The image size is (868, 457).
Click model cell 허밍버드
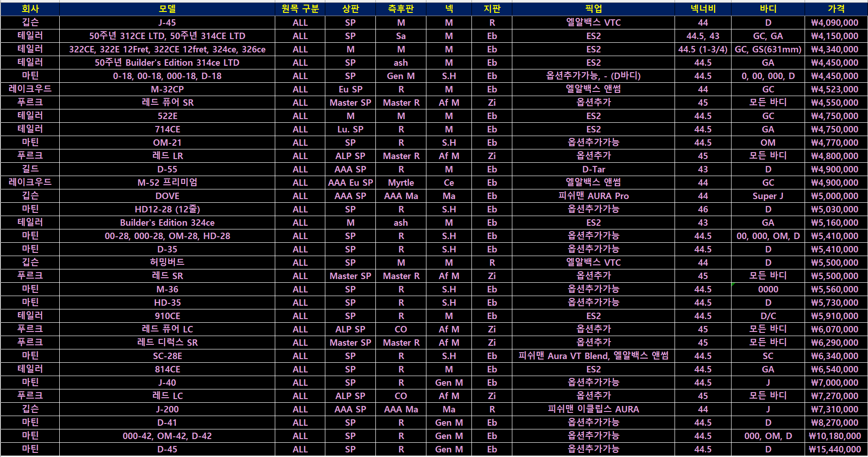167,263
